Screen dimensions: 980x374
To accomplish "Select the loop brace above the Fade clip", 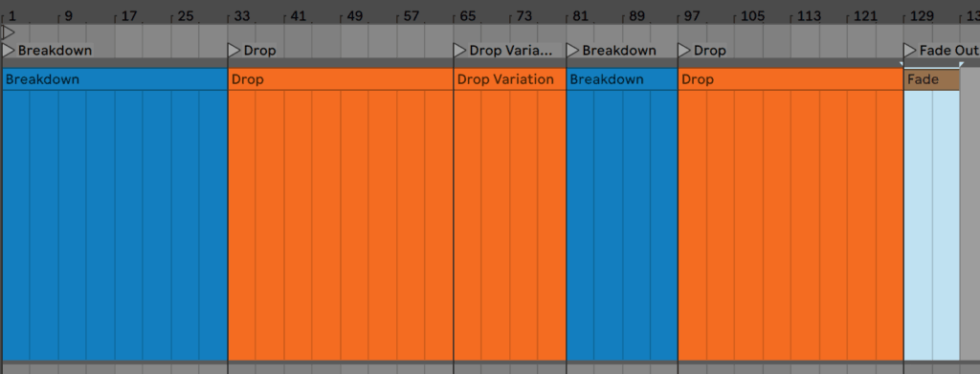I will (931, 64).
